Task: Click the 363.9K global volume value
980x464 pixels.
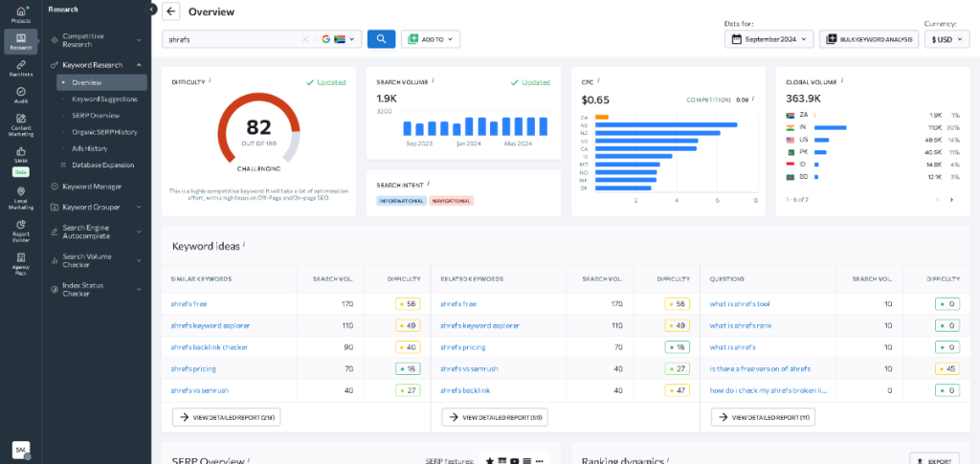Action: [803, 99]
